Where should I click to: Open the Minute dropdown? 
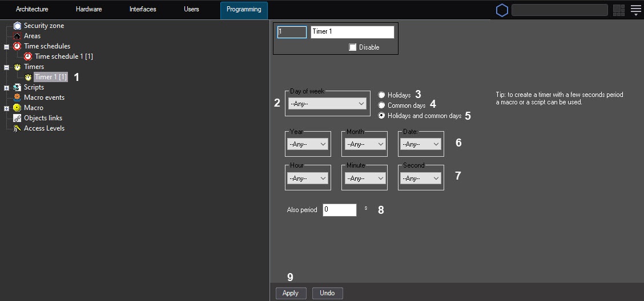point(364,178)
